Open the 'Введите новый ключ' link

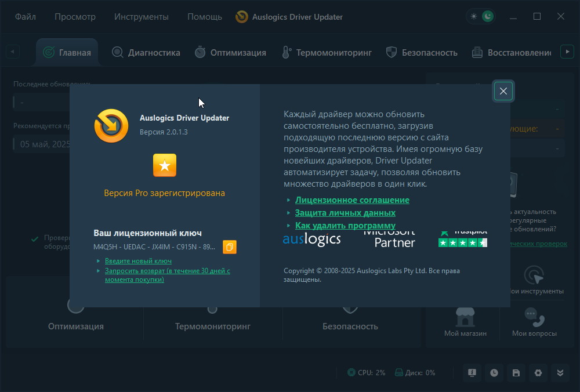pyautogui.click(x=139, y=261)
